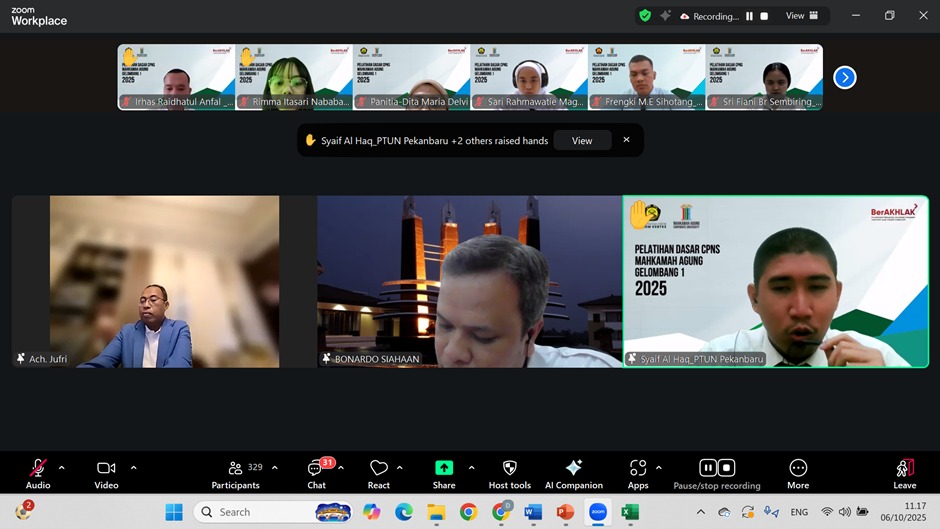Expand the Audio settings caret
The width and height of the screenshot is (940, 529).
click(x=62, y=467)
